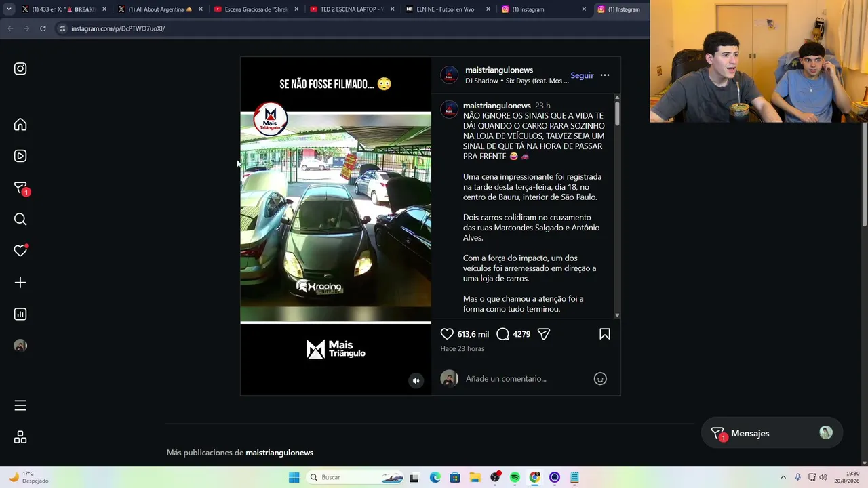Open the browser tab search dropdown
This screenshot has height=488, width=868.
point(8,9)
